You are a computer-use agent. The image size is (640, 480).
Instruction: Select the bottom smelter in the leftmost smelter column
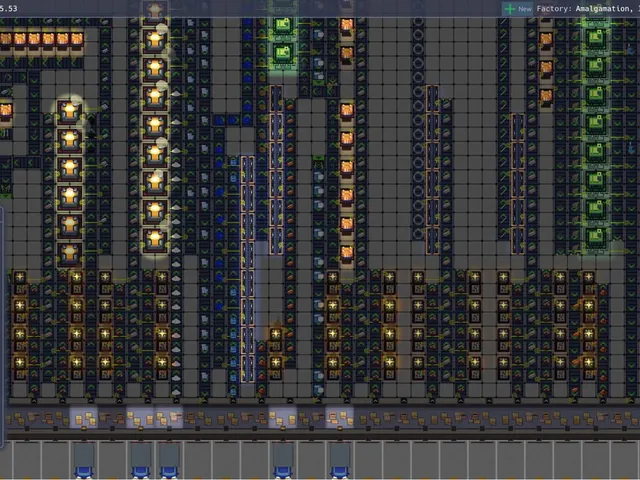click(x=70, y=254)
